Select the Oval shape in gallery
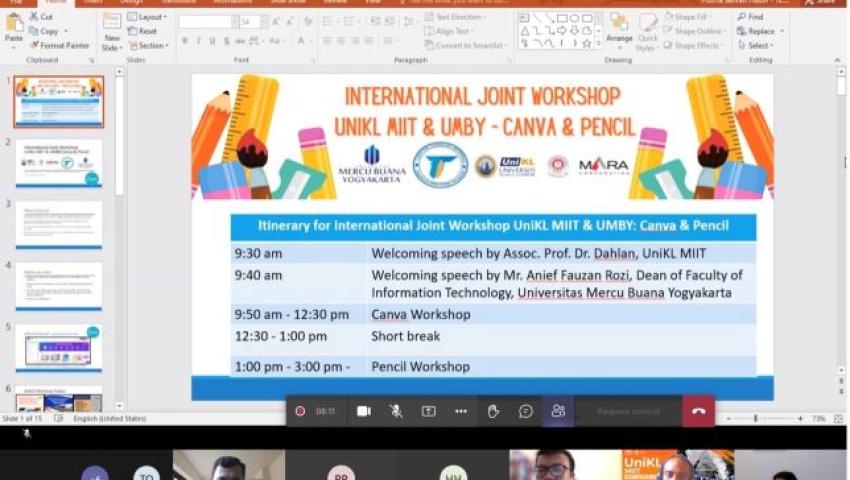This screenshot has width=850, height=480. click(575, 18)
